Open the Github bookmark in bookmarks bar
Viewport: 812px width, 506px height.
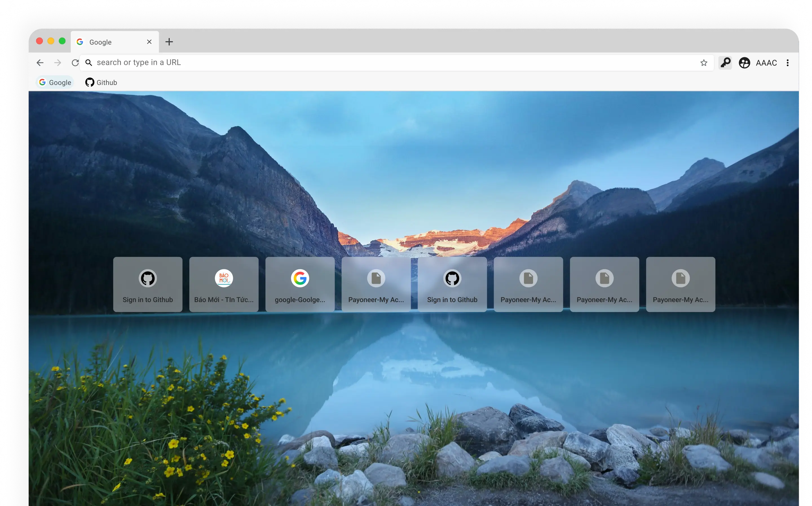(x=101, y=82)
